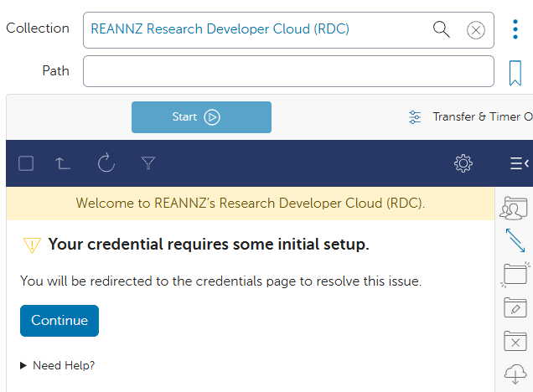Open the three-dot options menu beside Collection
The width and height of the screenshot is (533, 392).
(x=515, y=29)
